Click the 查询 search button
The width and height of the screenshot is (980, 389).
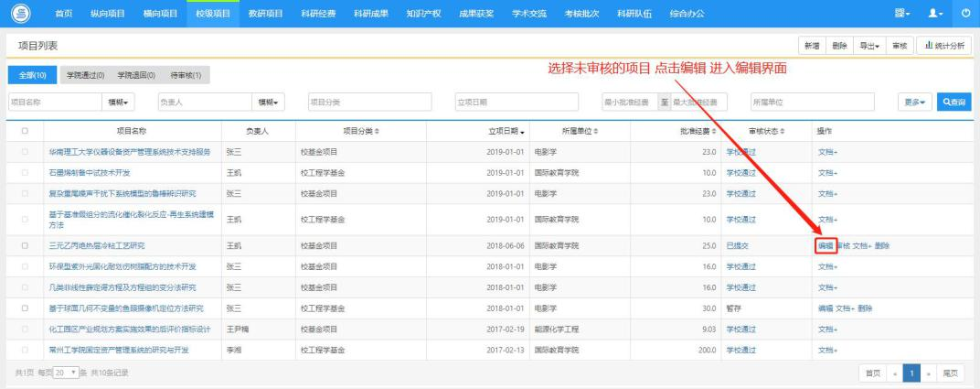click(x=953, y=102)
